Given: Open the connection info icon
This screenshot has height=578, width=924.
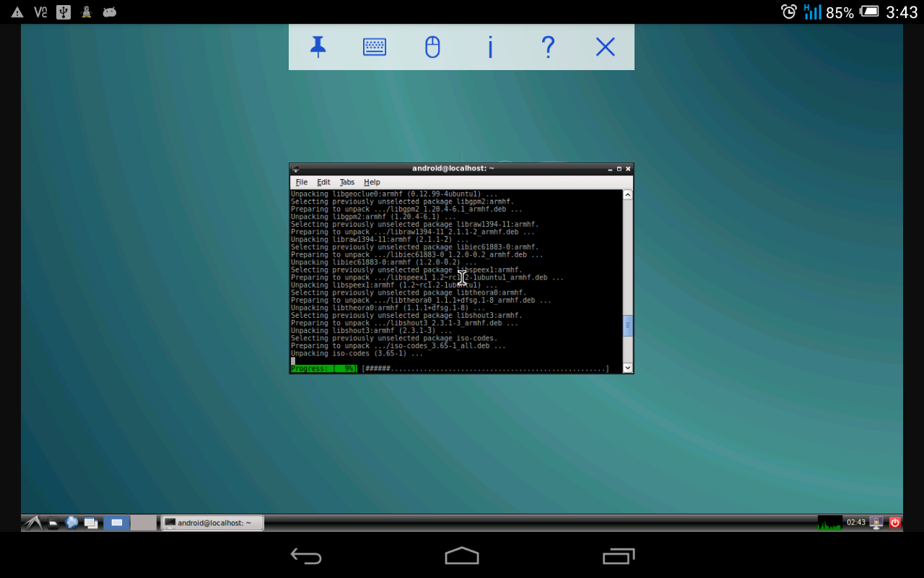Looking at the screenshot, I should 490,48.
